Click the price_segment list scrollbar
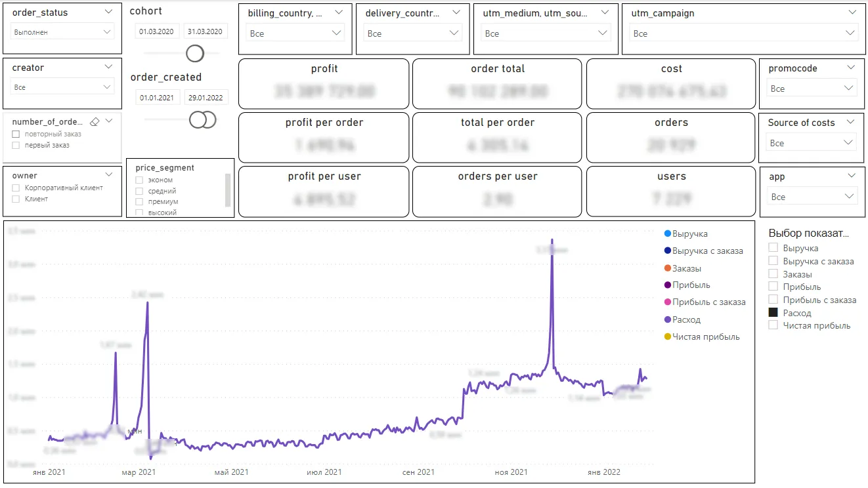Image resolution: width=868 pixels, height=488 pixels. (228, 190)
